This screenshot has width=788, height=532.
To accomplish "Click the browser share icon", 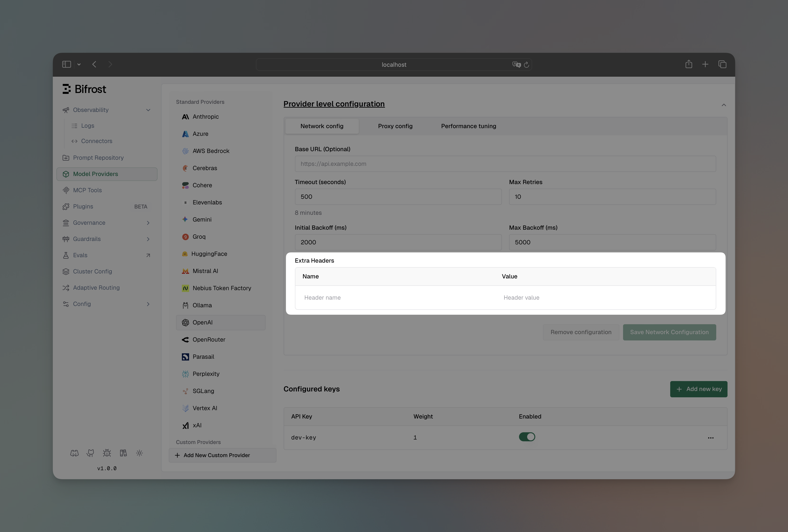I will pos(689,64).
